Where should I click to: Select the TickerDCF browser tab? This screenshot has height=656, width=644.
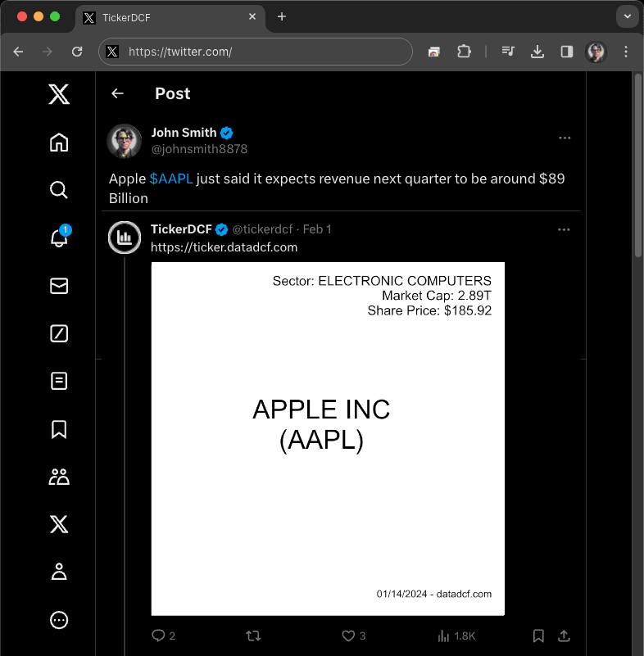tap(170, 17)
